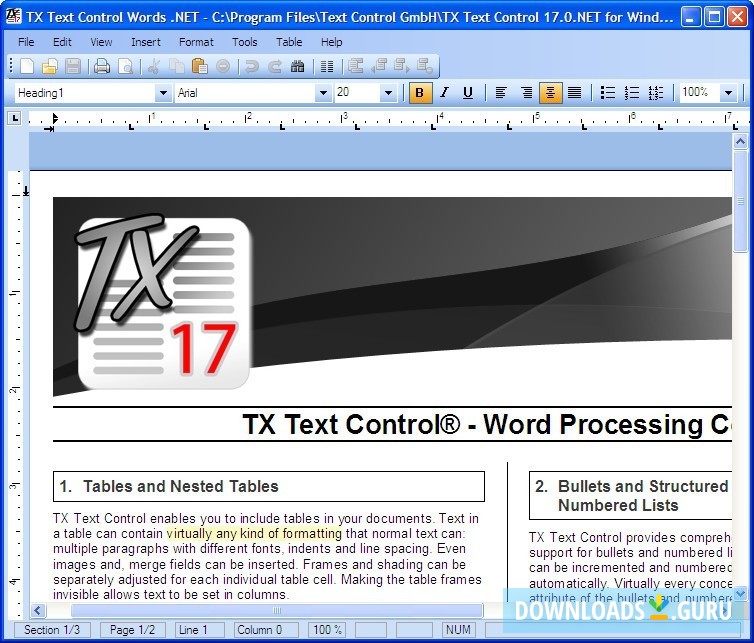Click the delete circle icon in toolbar
This screenshot has width=754, height=643.
click(223, 66)
